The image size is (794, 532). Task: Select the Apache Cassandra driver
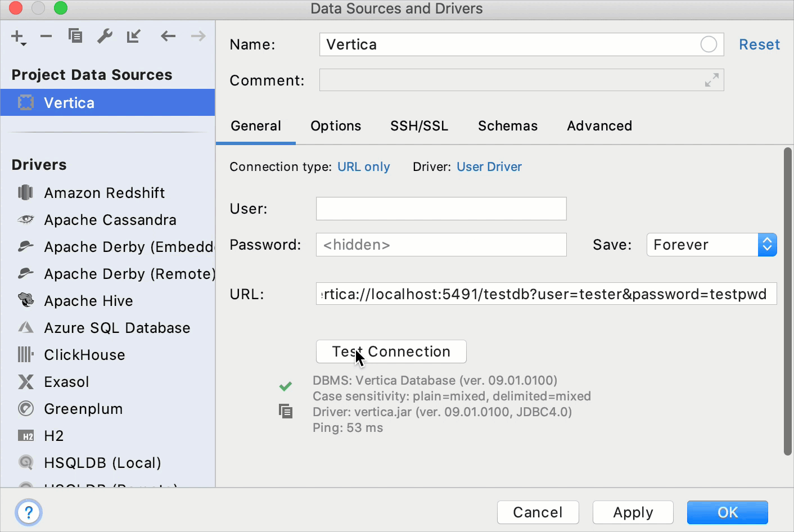(107, 220)
